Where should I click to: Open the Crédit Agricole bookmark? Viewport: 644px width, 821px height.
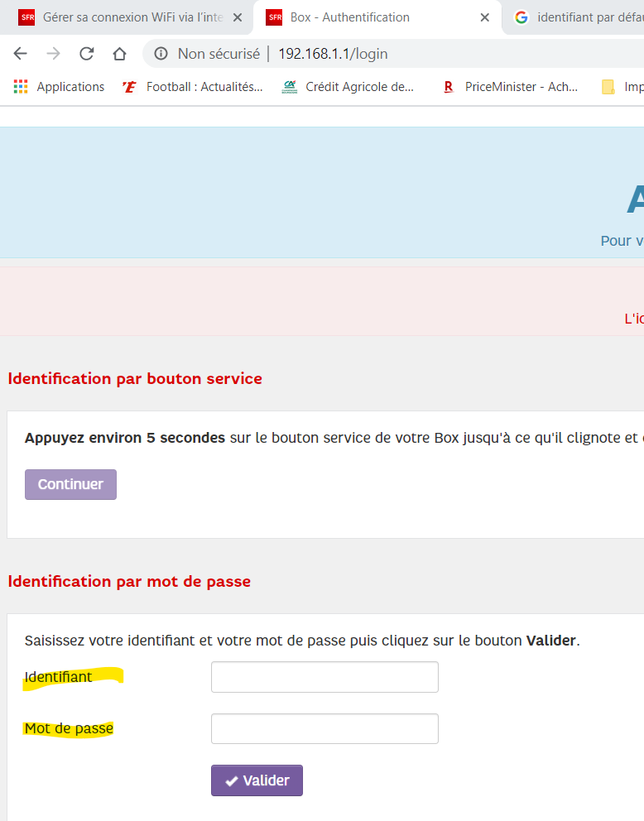348,87
